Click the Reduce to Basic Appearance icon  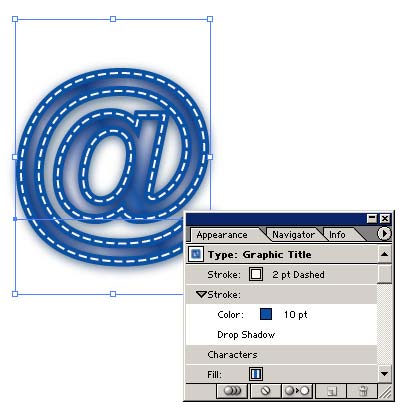297,391
